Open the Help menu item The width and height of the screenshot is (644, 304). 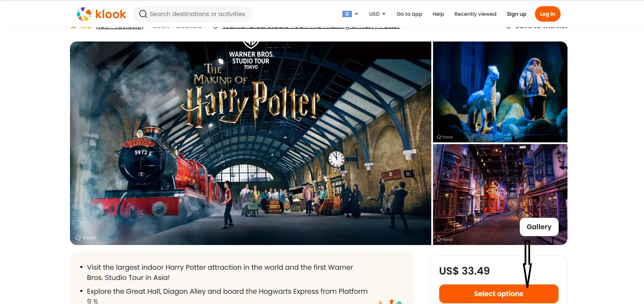coord(438,14)
